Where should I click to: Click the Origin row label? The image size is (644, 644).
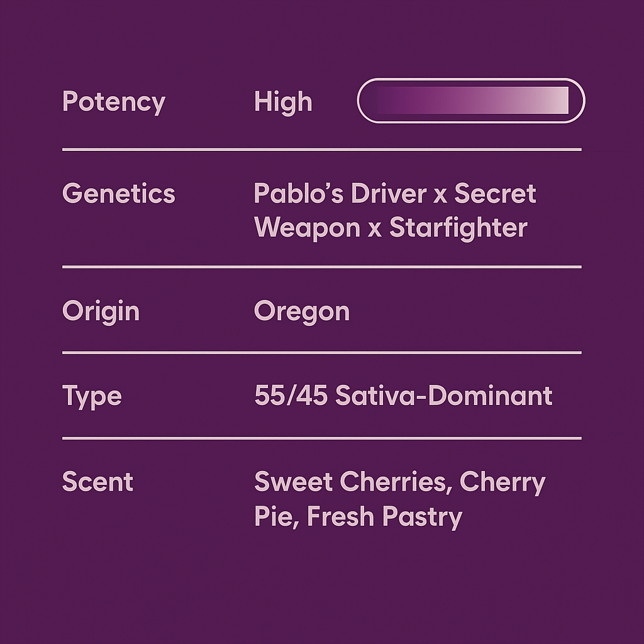[x=101, y=312]
